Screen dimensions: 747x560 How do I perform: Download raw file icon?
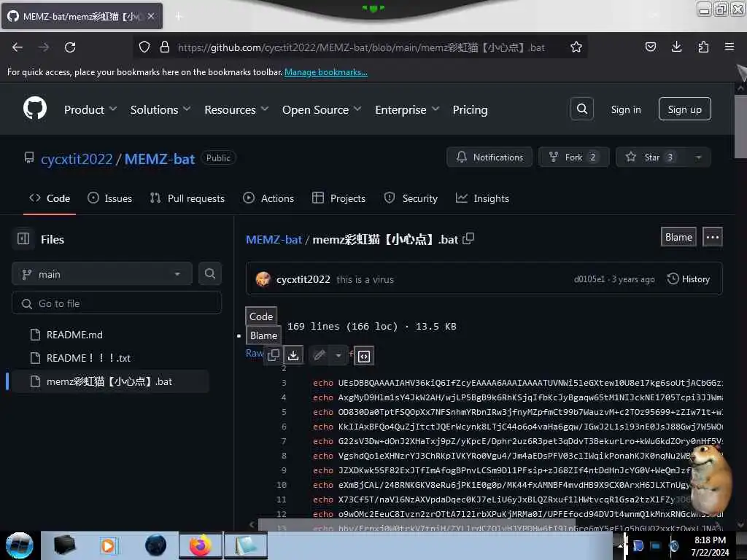pyautogui.click(x=293, y=355)
